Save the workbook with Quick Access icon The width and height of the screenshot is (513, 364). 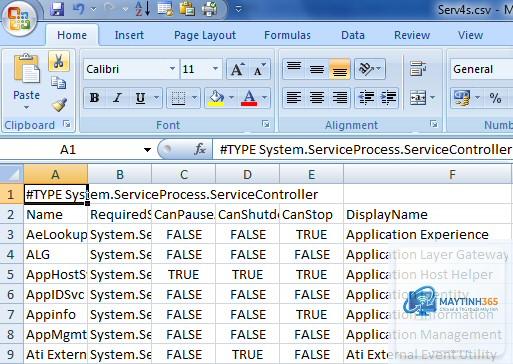(x=57, y=9)
